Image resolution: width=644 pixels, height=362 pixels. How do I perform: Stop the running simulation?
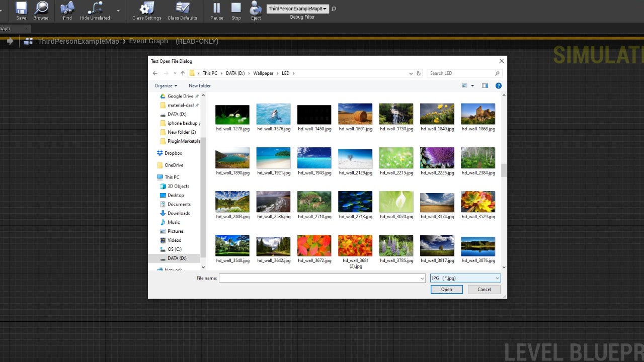[236, 9]
